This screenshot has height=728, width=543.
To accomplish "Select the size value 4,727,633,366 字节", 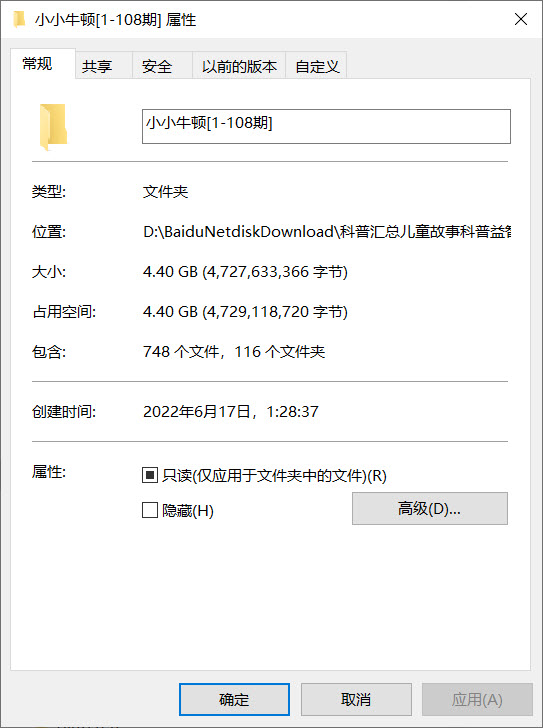I will click(x=245, y=272).
